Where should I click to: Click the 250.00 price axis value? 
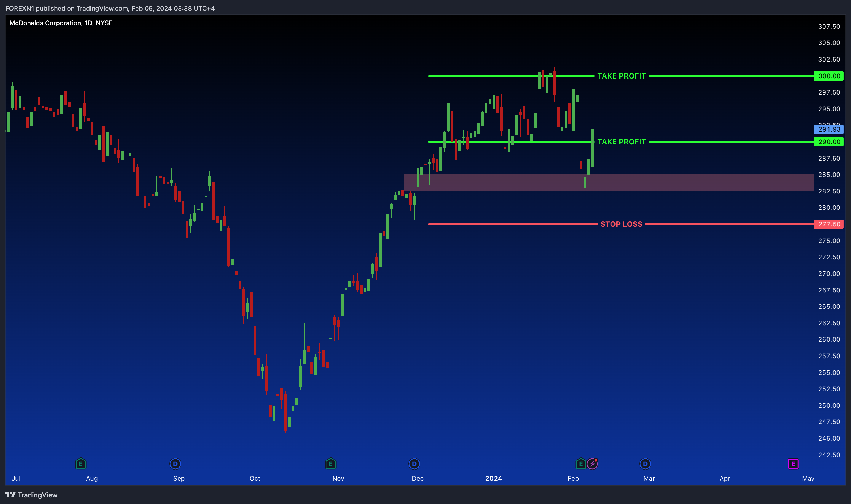829,405
